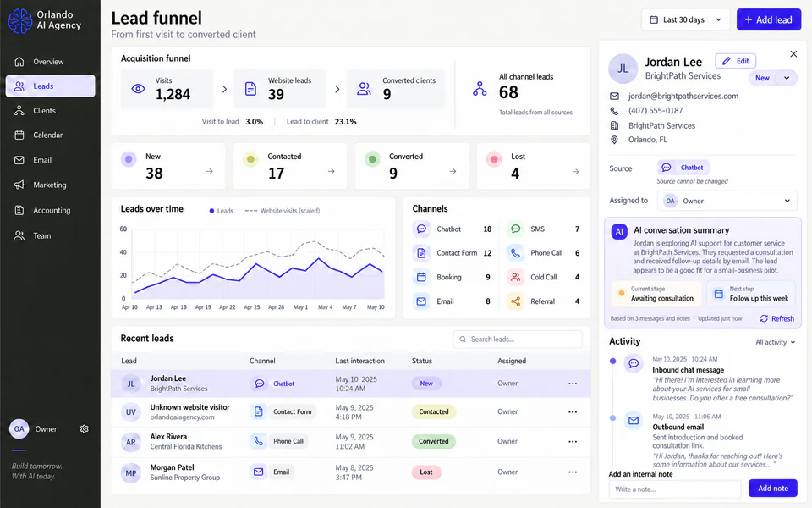This screenshot has width=812, height=508.
Task: Click the SMS icon in Channels
Action: click(515, 229)
